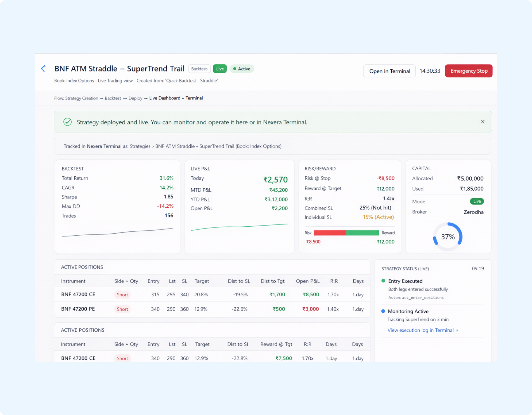This screenshot has height=415, width=532.
Task: Click the Max DD value -14.2%
Action: tap(165, 206)
